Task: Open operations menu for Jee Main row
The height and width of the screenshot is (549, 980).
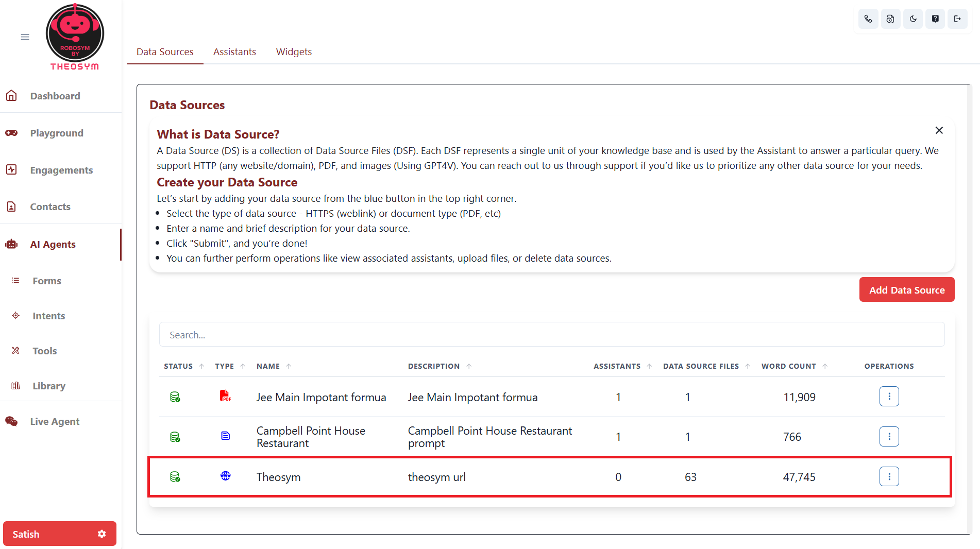Action: [x=889, y=397]
